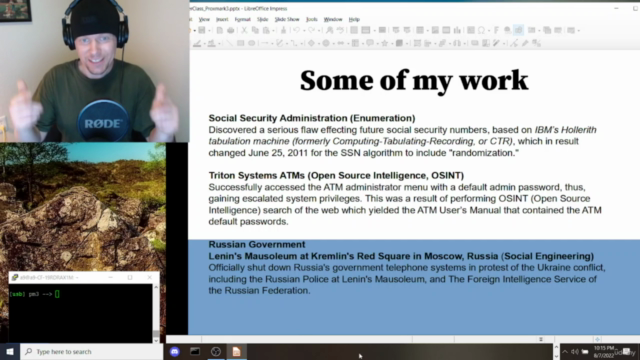Select the Rectangle drawing tool

240,43
